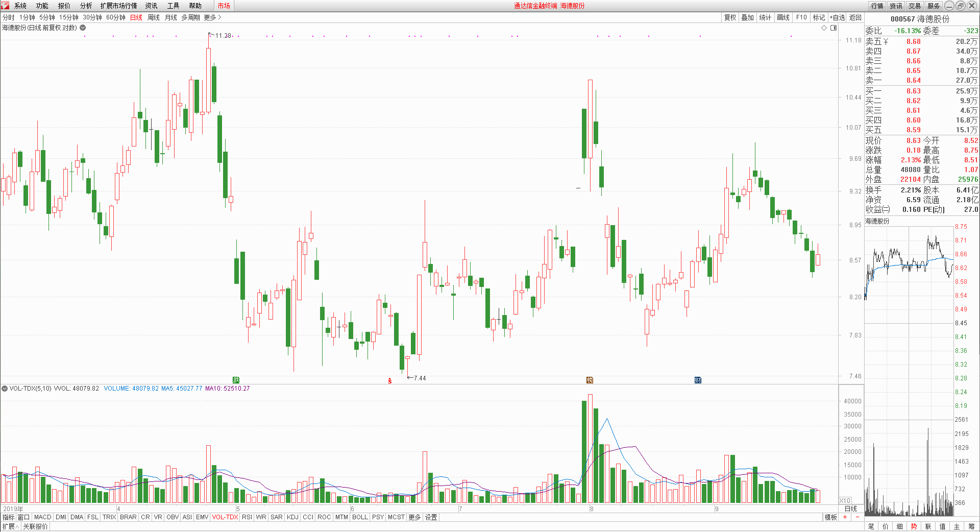
Task: Open the 扩展市场行情 menu
Action: tap(119, 6)
